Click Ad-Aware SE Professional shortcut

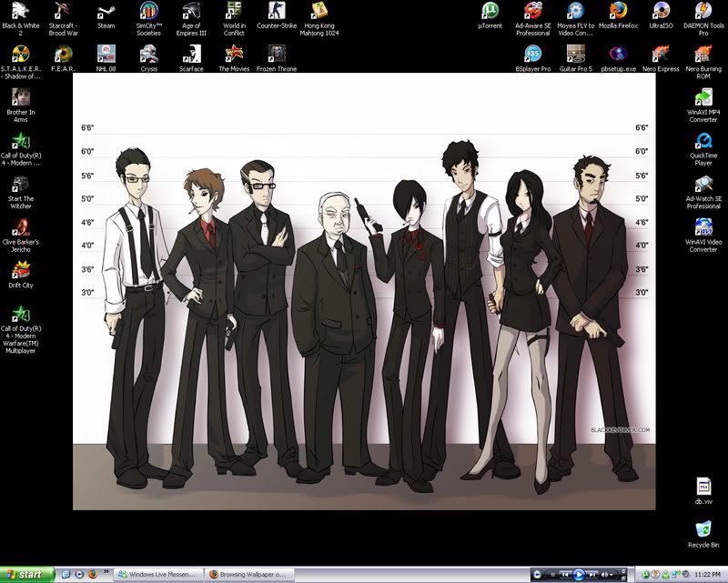click(x=533, y=18)
